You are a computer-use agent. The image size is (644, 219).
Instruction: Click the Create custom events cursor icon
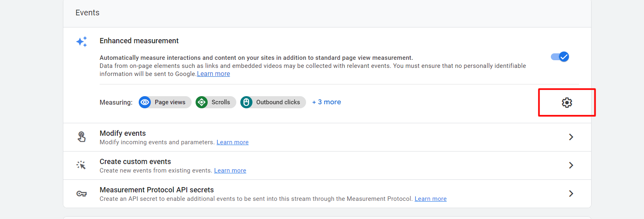coord(81,165)
